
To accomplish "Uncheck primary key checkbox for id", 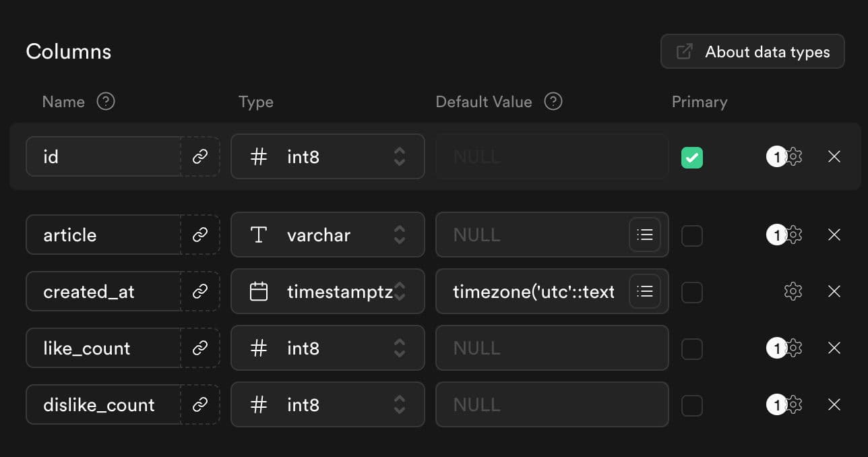I will click(x=692, y=158).
